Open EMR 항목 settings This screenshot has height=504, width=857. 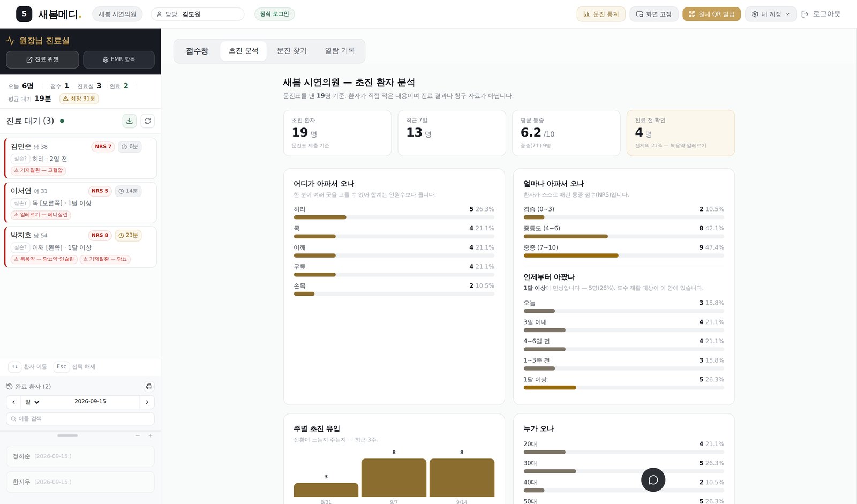[x=119, y=59]
